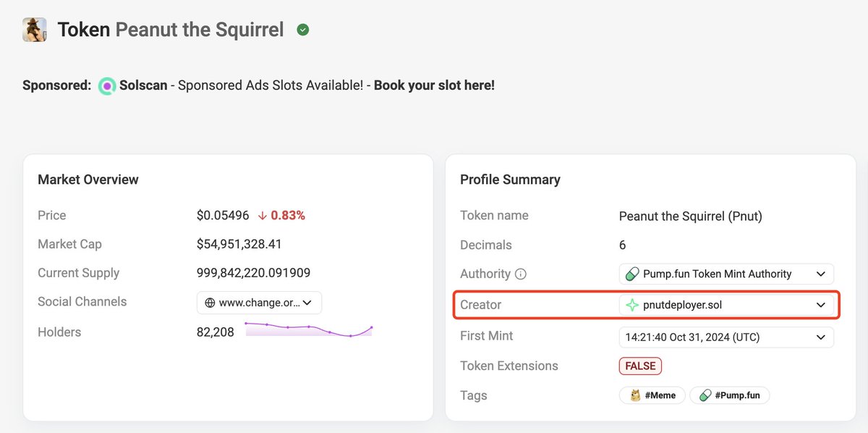Click the FALSE Token Extensions badge

click(x=640, y=366)
